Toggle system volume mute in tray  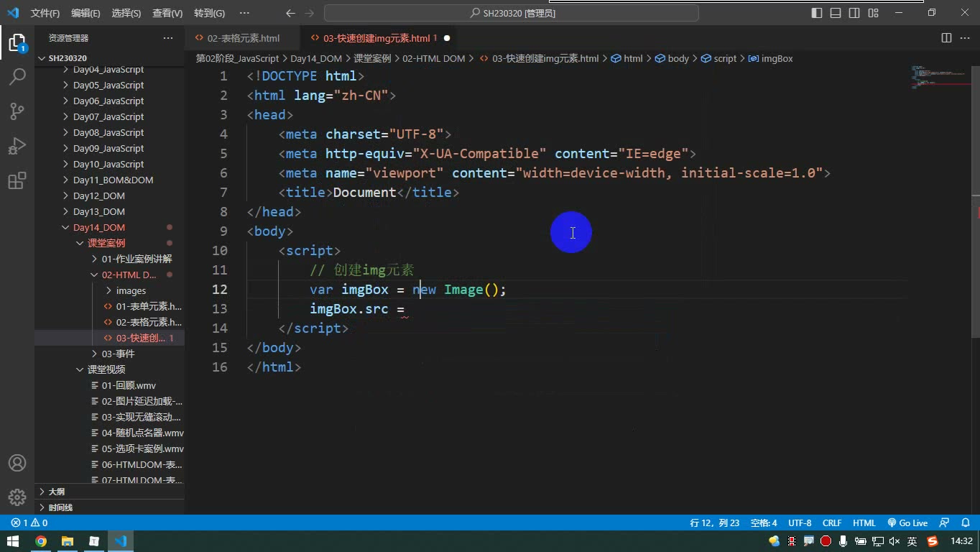[x=895, y=541]
